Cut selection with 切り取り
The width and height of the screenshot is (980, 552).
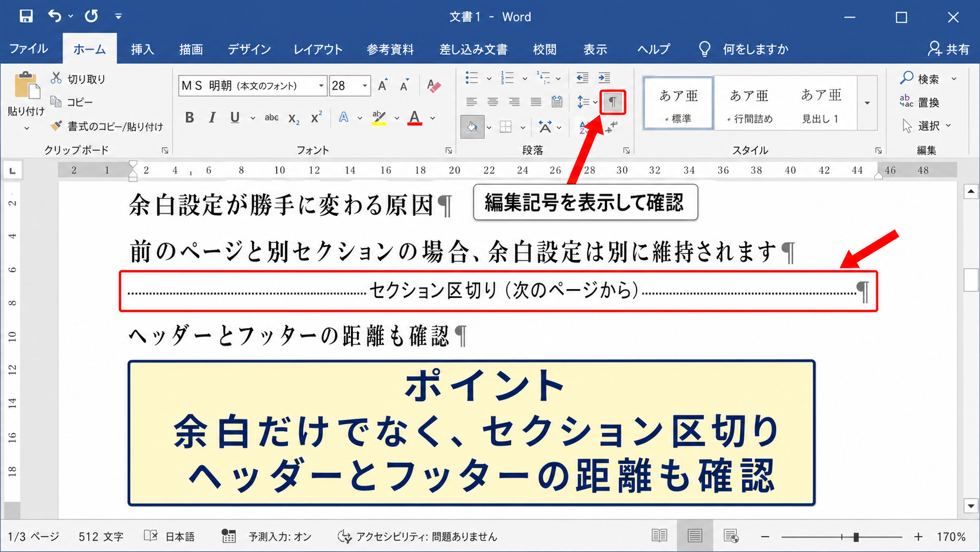pyautogui.click(x=78, y=79)
